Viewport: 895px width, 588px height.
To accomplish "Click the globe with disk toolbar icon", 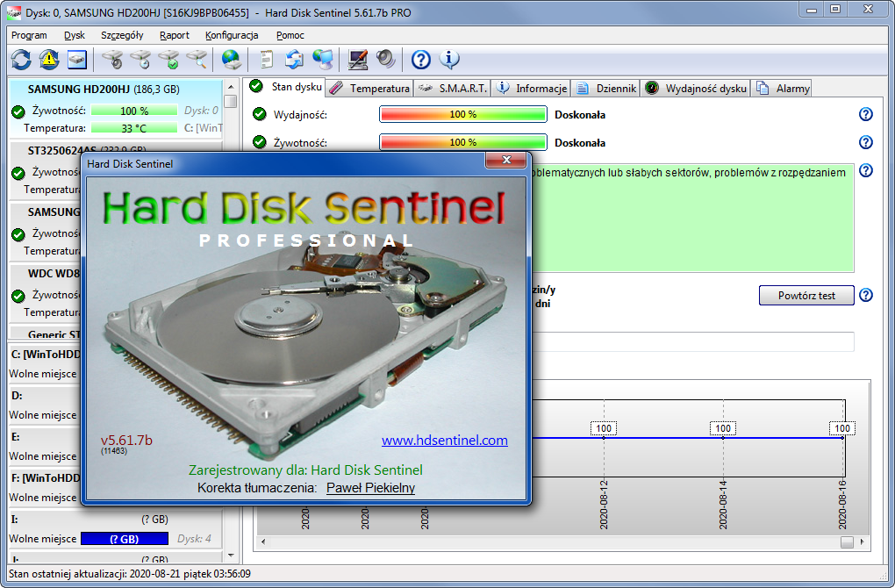I will [x=231, y=60].
